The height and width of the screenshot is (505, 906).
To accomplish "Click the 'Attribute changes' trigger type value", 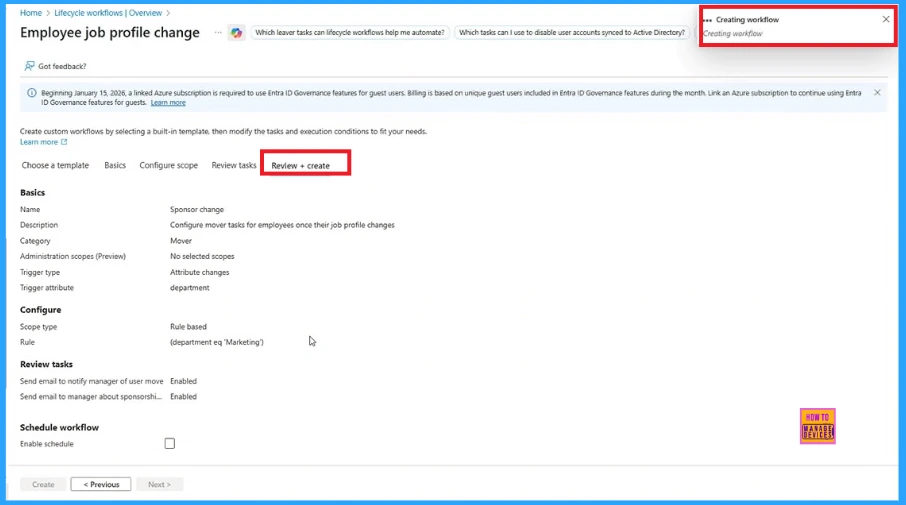I will (x=199, y=272).
